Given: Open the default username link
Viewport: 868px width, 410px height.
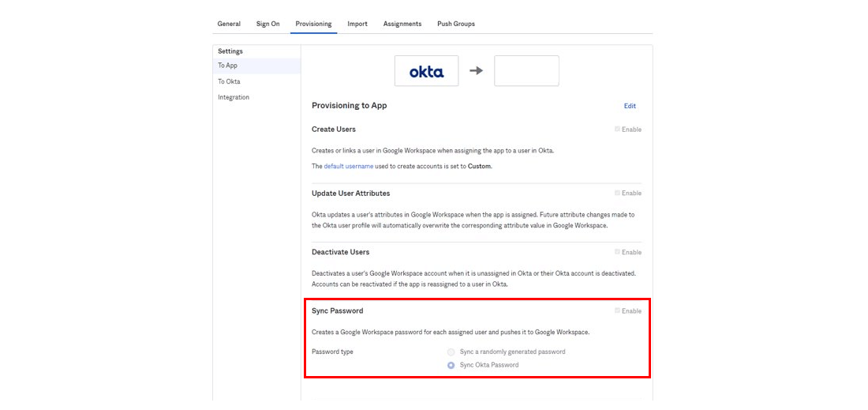Looking at the screenshot, I should point(349,166).
